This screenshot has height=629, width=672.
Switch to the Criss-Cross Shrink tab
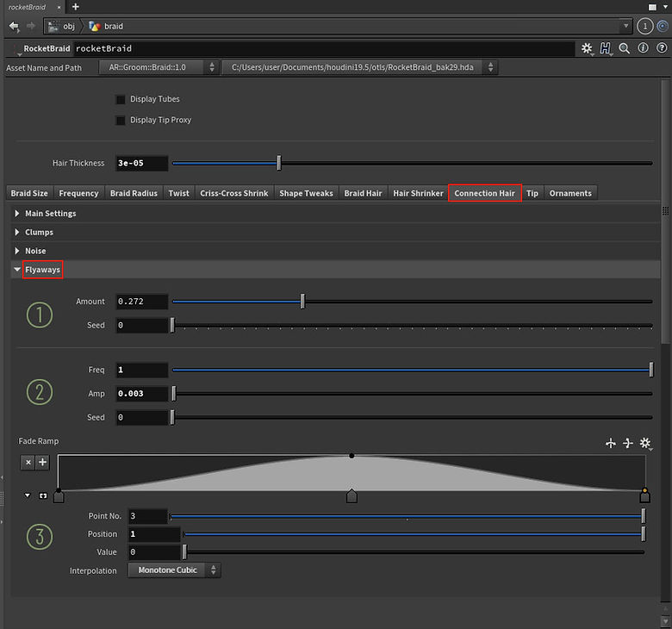point(234,193)
